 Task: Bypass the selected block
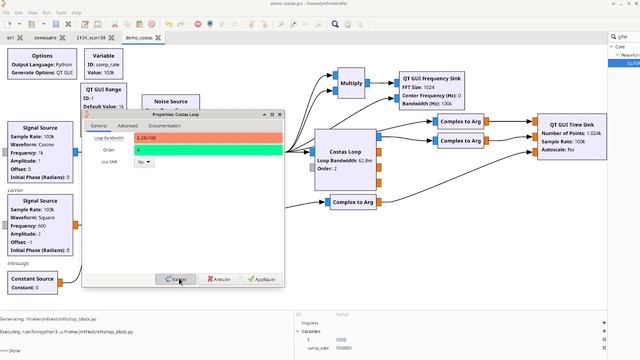[x=306, y=24]
